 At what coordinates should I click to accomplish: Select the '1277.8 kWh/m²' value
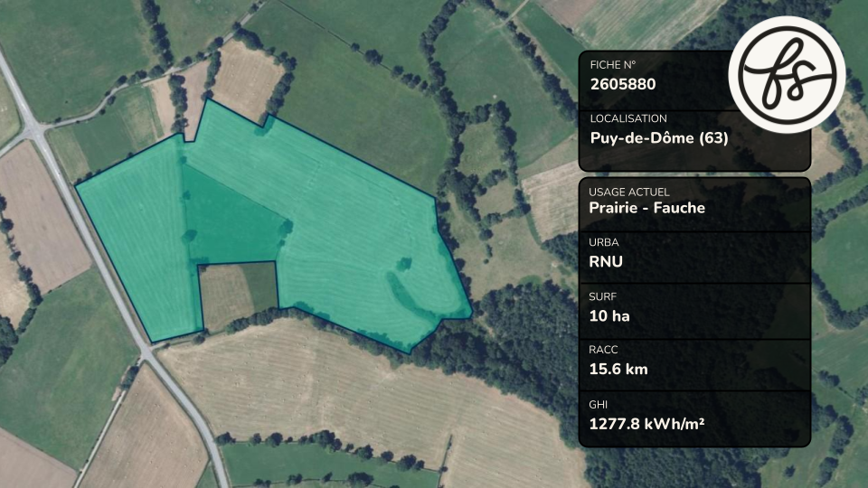tap(646, 425)
